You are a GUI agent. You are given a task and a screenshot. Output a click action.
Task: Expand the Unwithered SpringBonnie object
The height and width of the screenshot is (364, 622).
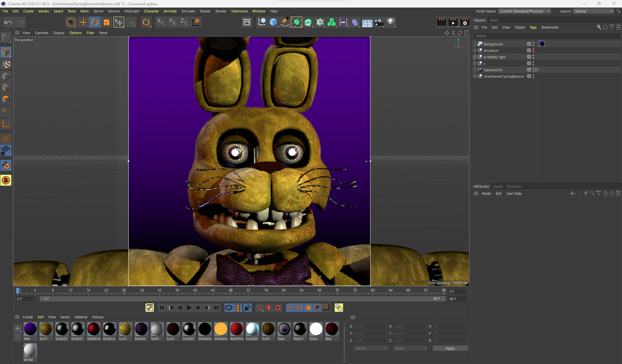tap(475, 77)
